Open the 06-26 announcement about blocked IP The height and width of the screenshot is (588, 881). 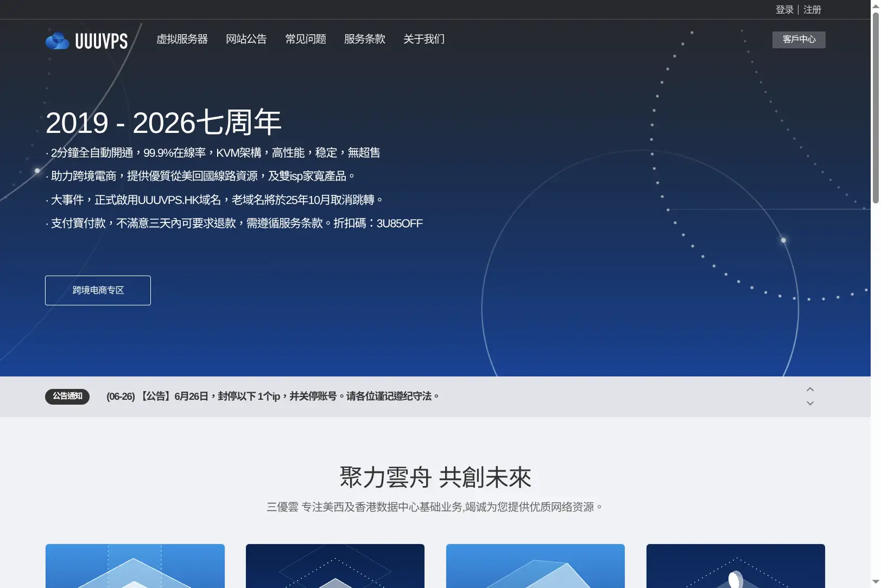point(273,397)
